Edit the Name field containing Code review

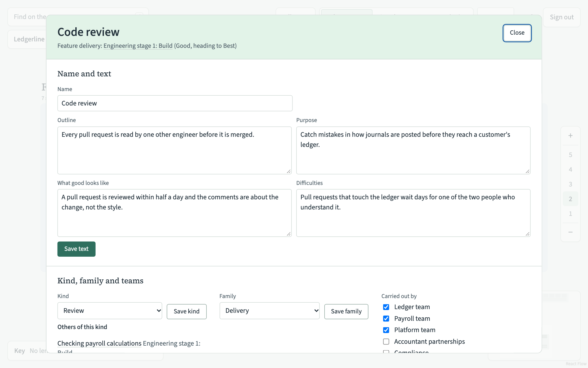175,103
